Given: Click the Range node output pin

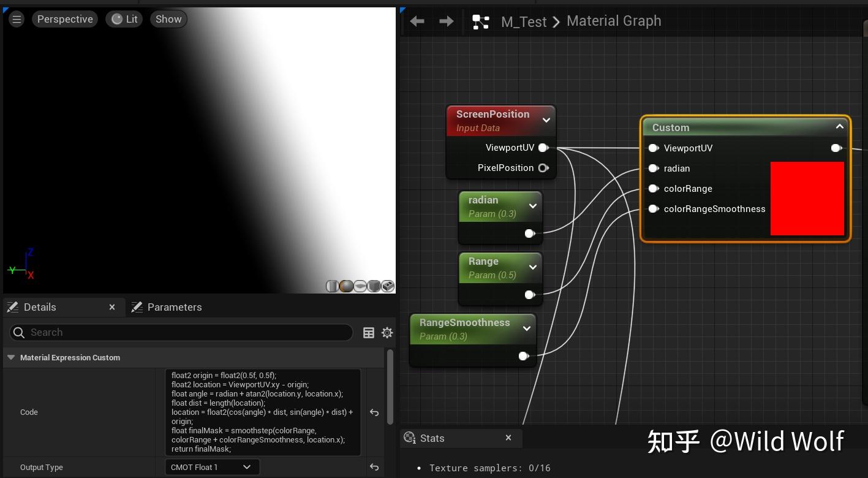Looking at the screenshot, I should 530,295.
